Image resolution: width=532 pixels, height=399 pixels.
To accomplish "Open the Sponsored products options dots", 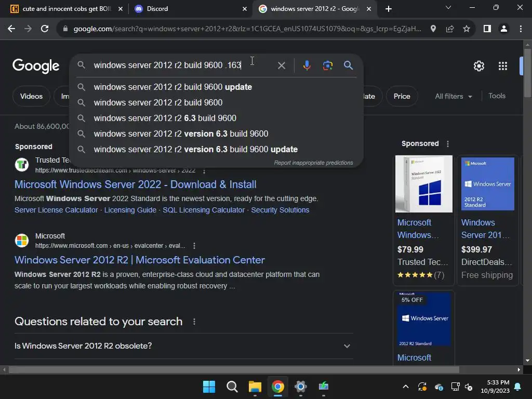I will (448, 144).
